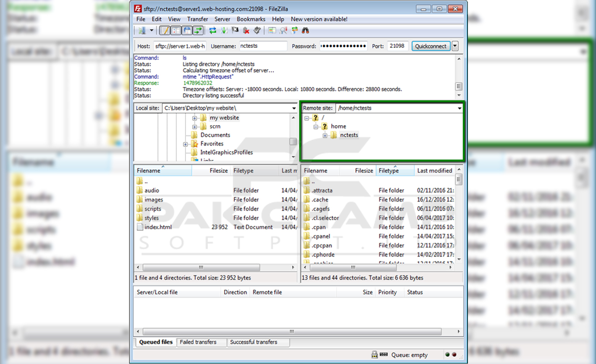Screen dimensions: 596x364
Task: Select '.cl.selector' in the remote list
Action: coord(325,218)
